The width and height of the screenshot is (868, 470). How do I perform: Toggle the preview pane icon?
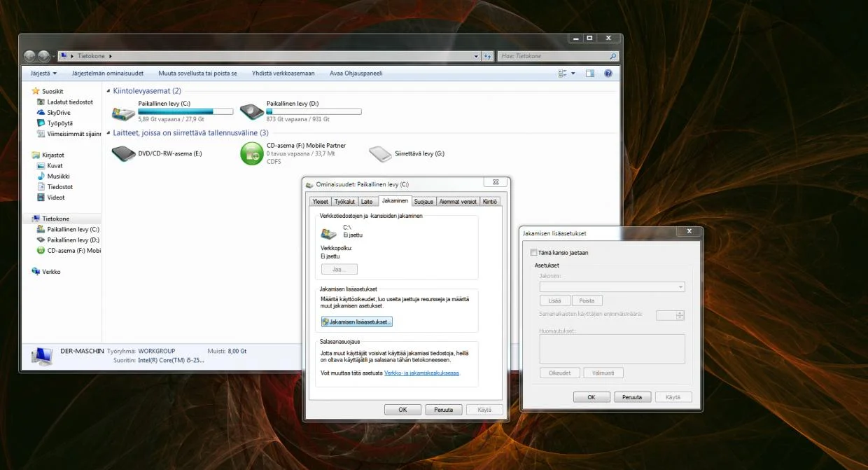(x=590, y=73)
